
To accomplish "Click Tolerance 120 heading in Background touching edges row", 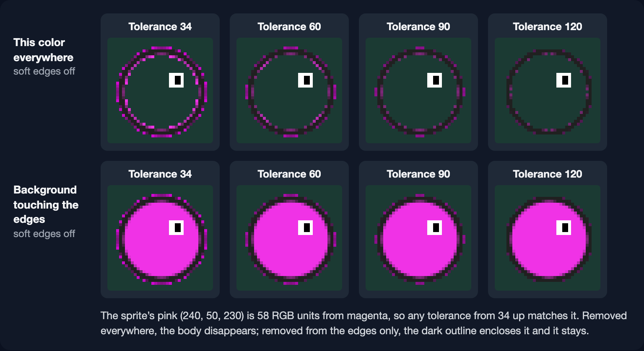I will pos(548,174).
